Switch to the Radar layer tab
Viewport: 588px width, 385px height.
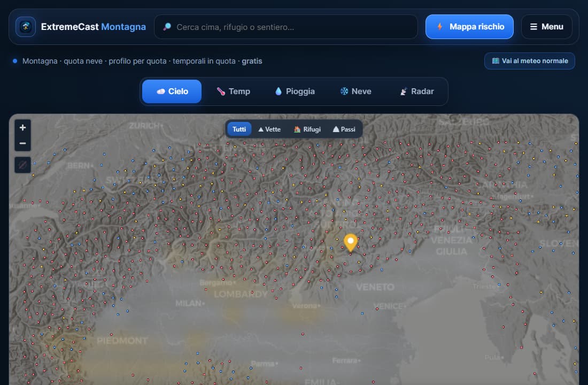pyautogui.click(x=416, y=91)
